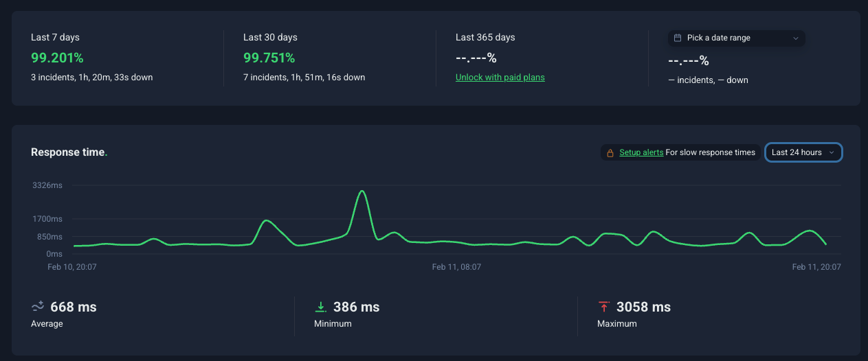This screenshot has height=361, width=868.
Task: Click the calendar icon in date range picker
Action: tap(678, 38)
